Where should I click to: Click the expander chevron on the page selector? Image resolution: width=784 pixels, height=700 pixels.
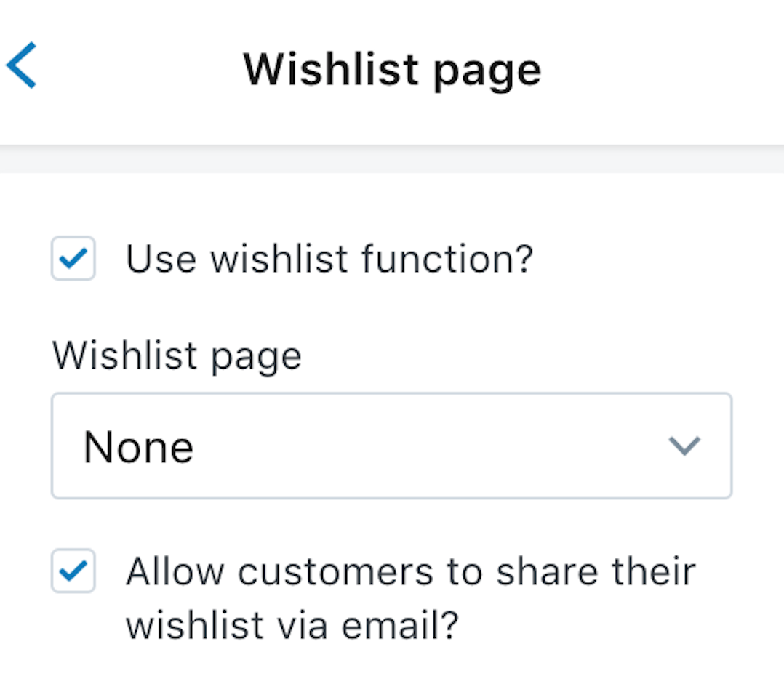(684, 446)
